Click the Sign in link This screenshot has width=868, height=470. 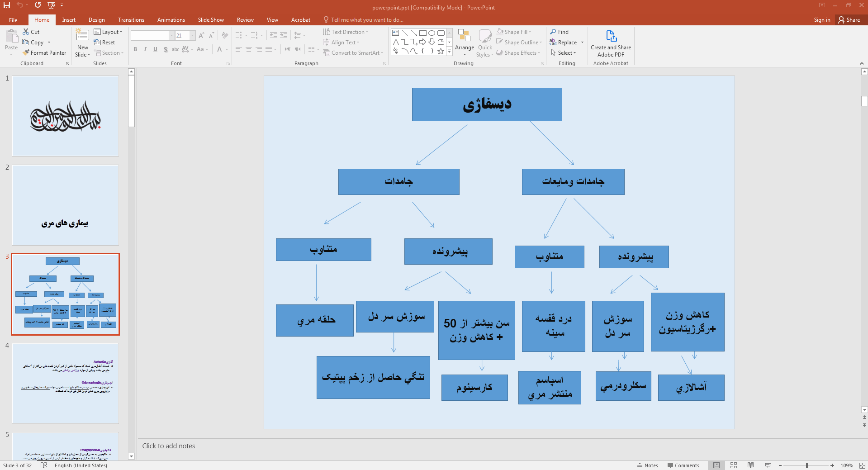[x=821, y=20]
